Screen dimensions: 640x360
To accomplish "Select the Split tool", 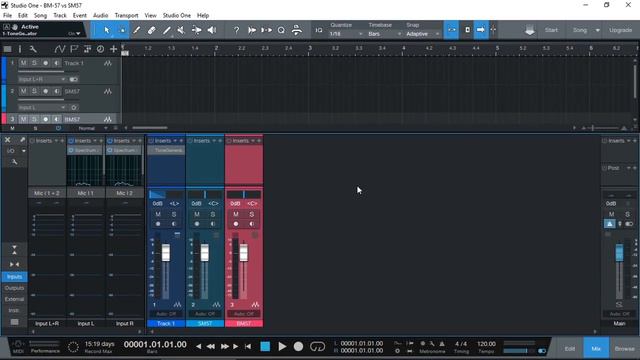I will click(x=136, y=30).
